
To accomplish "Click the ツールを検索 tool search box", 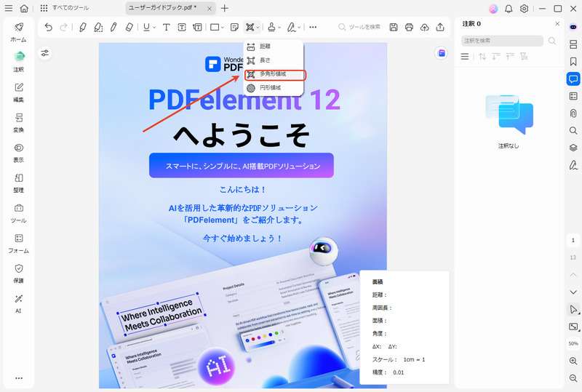I will pyautogui.click(x=359, y=27).
